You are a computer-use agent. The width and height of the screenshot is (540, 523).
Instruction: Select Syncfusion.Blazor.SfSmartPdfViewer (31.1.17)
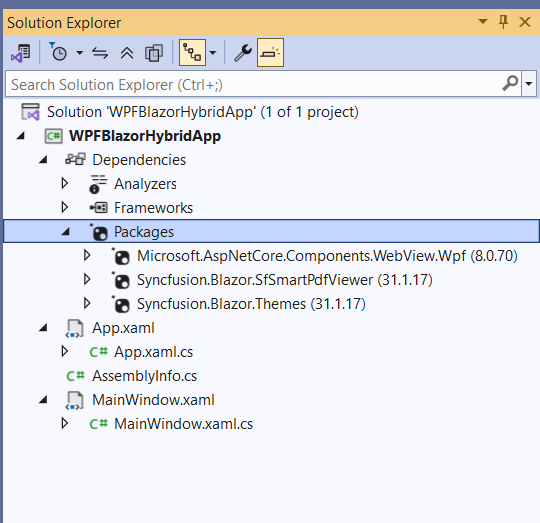click(x=285, y=280)
